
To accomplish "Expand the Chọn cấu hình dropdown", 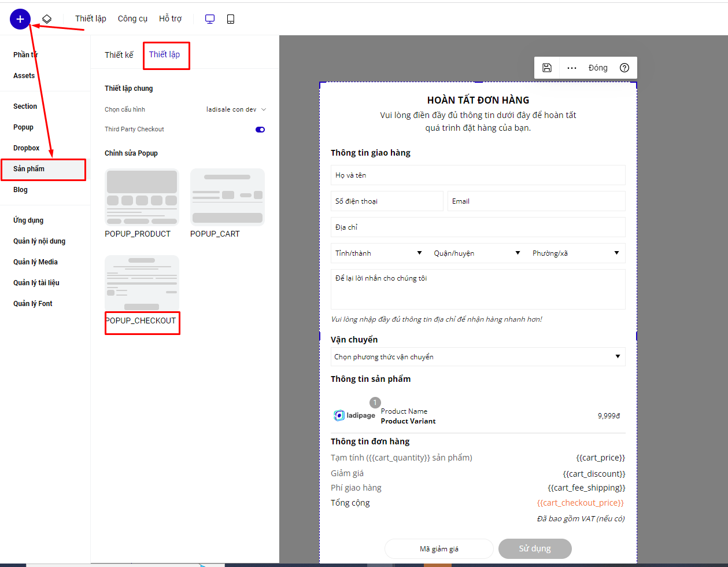I will point(236,109).
